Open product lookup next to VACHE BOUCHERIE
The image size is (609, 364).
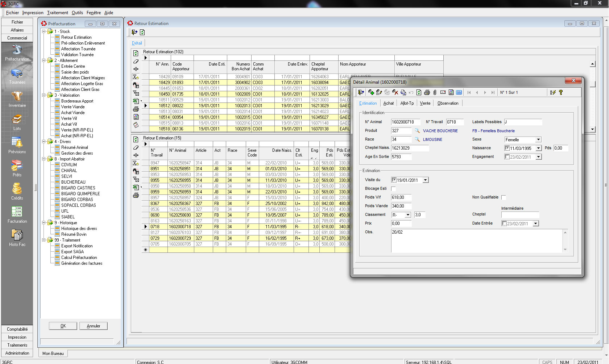[417, 130]
